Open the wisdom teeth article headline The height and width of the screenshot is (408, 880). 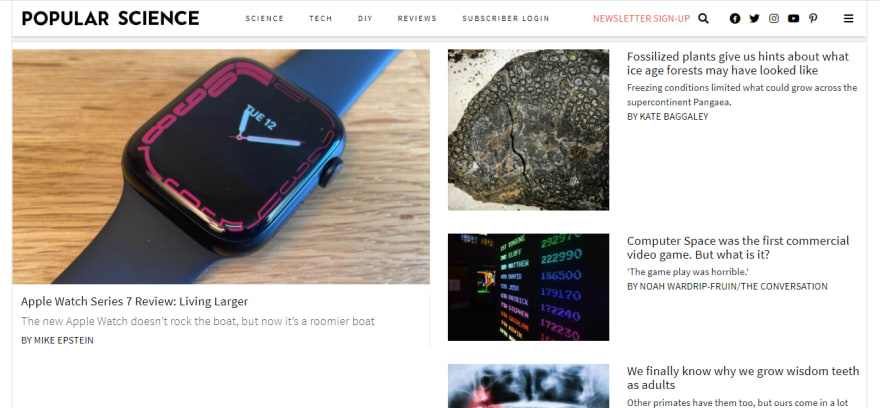(x=742, y=378)
